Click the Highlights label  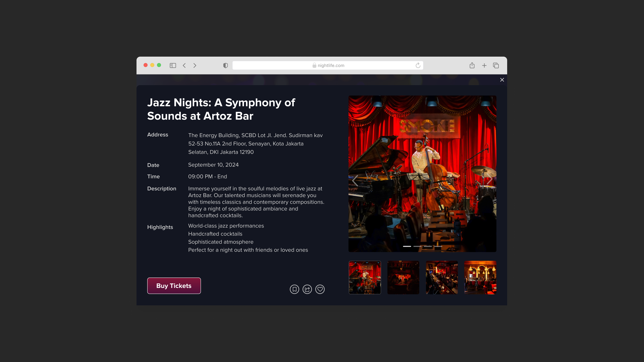160,227
